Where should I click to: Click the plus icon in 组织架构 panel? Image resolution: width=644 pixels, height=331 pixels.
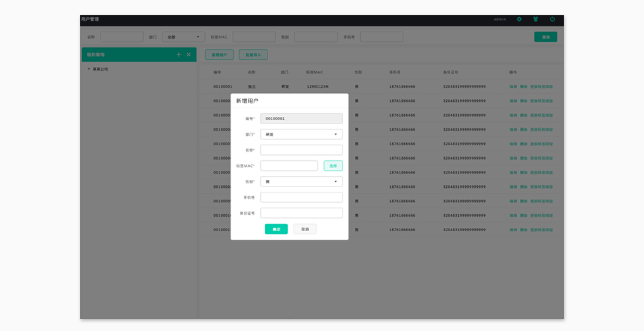(x=178, y=55)
